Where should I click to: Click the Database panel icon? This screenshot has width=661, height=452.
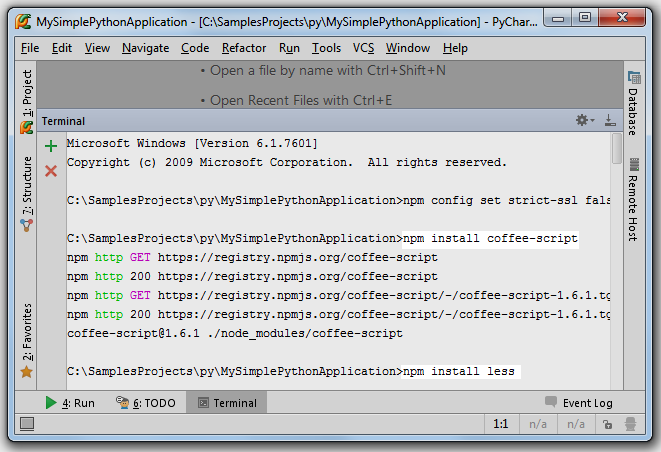[x=634, y=78]
